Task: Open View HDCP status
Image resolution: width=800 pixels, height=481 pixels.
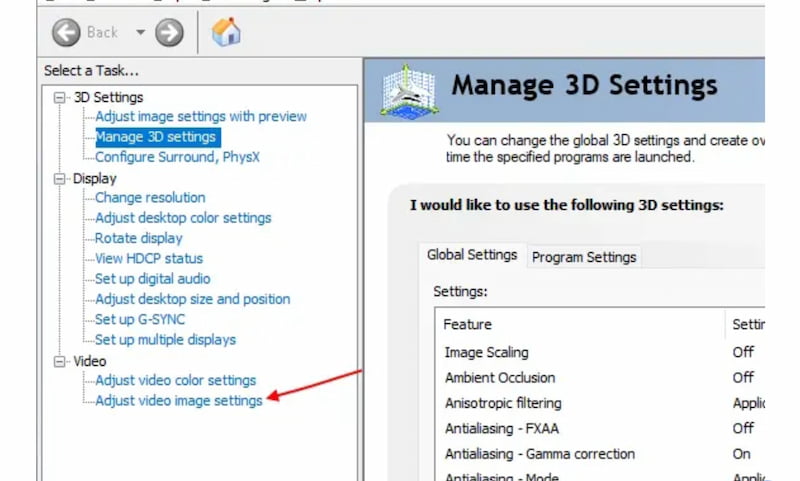Action: pyautogui.click(x=149, y=259)
